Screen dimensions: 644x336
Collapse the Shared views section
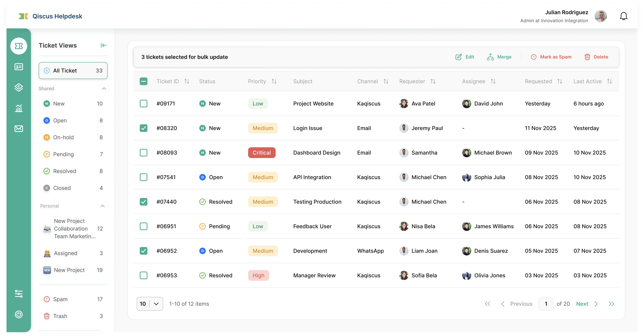click(x=104, y=89)
